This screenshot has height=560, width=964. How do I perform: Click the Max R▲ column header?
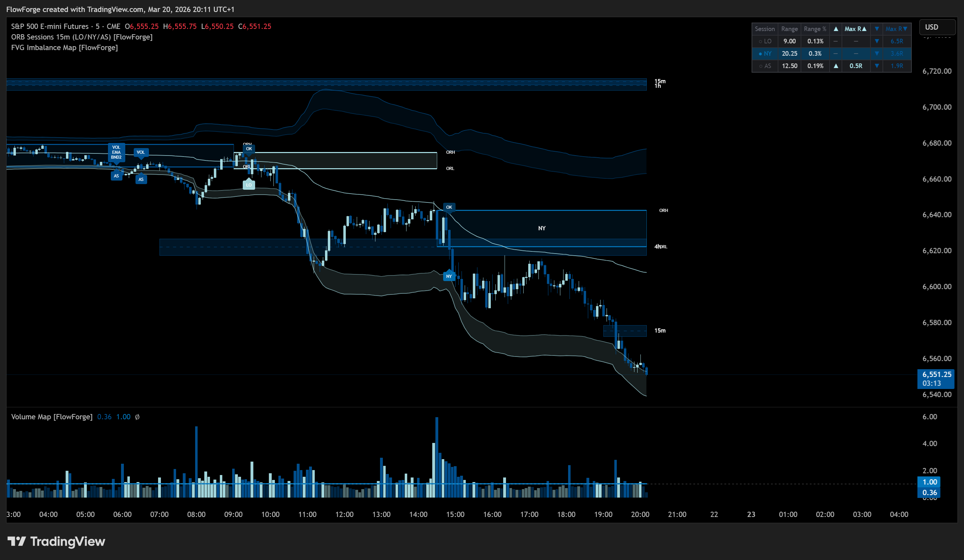(856, 29)
